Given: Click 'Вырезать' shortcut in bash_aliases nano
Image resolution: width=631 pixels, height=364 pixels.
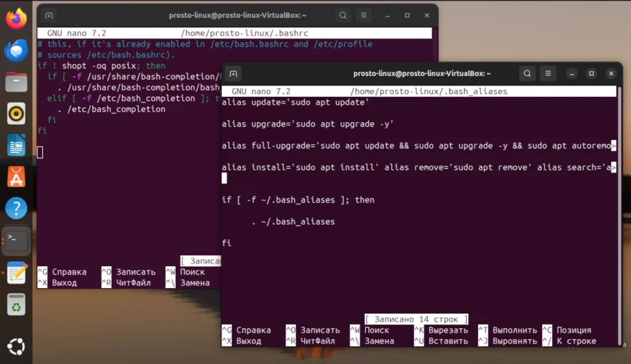Looking at the screenshot, I should coord(441,330).
